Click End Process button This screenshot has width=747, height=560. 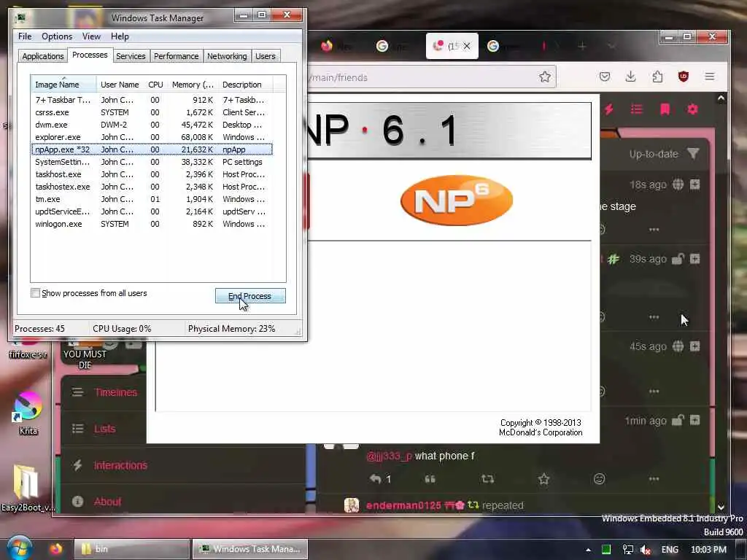250,296
